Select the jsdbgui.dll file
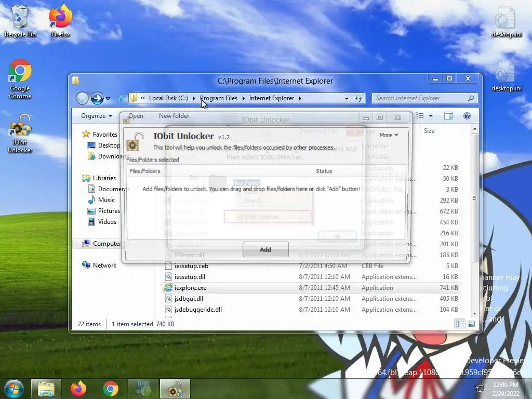Image resolution: width=532 pixels, height=399 pixels. coord(189,299)
